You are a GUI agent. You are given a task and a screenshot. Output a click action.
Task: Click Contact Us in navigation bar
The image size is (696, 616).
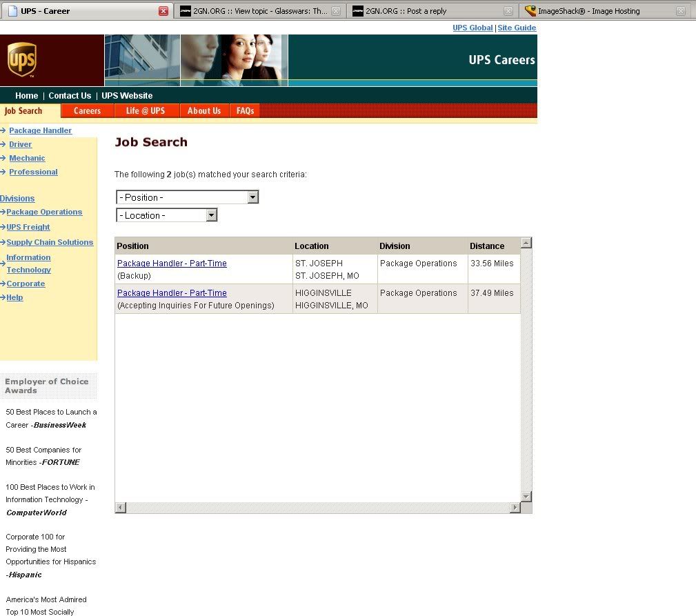pos(70,96)
